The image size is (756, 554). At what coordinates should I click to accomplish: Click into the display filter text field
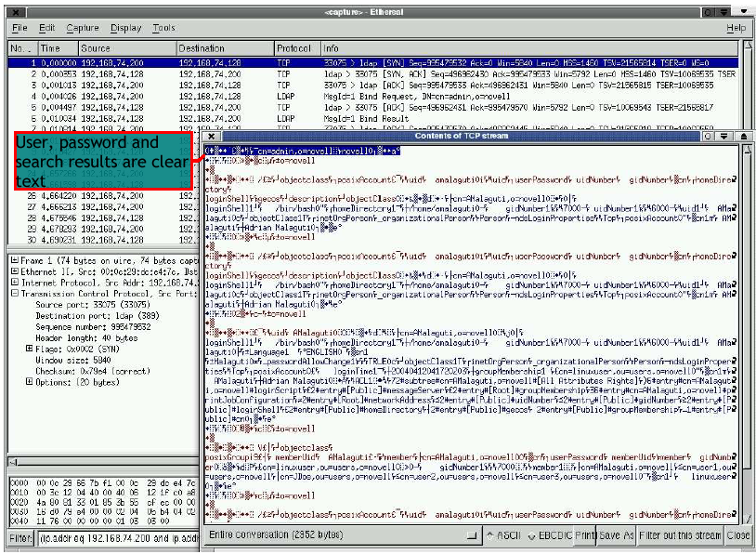[119, 537]
